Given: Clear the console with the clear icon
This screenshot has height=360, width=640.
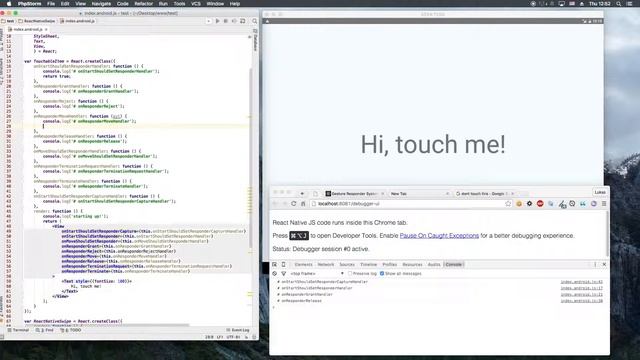Looking at the screenshot, I should (275, 273).
